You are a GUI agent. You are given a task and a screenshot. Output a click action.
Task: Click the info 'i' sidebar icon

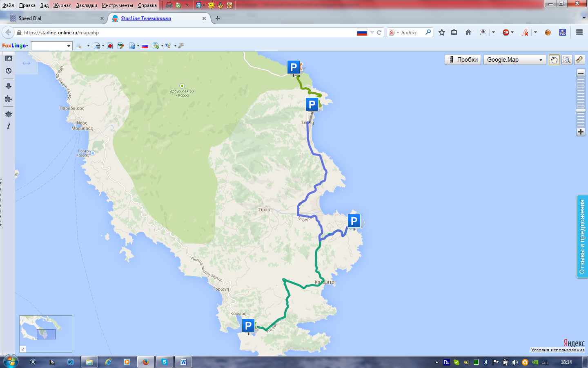click(8, 126)
